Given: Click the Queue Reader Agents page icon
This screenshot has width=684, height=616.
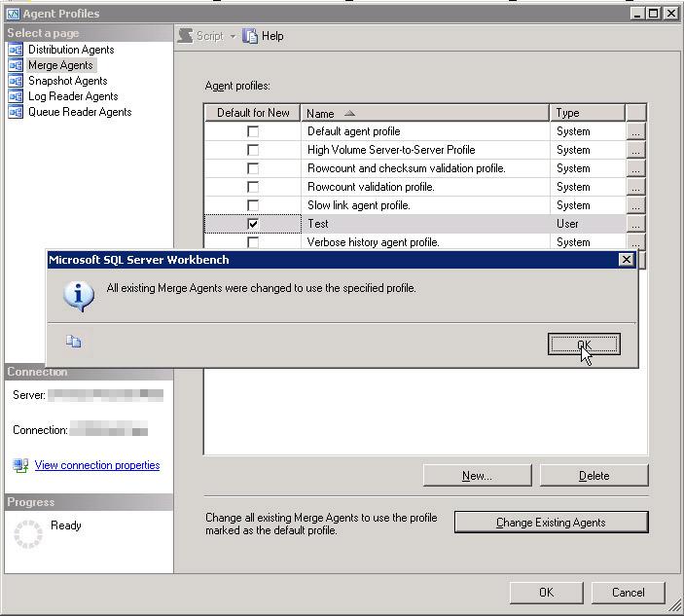Looking at the screenshot, I should 16,112.
